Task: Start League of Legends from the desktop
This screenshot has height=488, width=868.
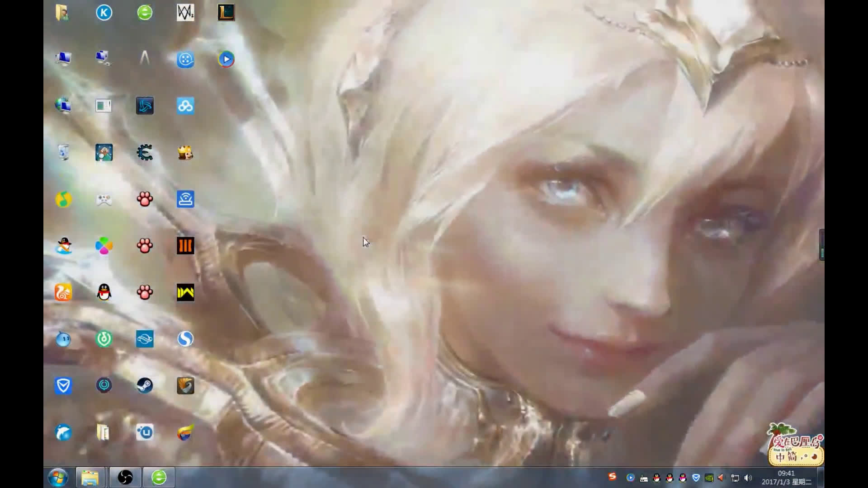Action: (x=226, y=12)
